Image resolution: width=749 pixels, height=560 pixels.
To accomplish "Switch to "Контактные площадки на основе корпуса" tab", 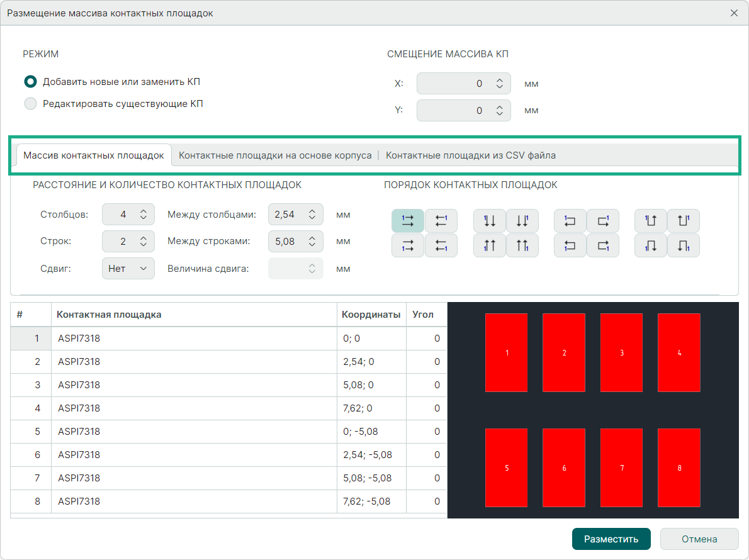I will pyautogui.click(x=275, y=155).
